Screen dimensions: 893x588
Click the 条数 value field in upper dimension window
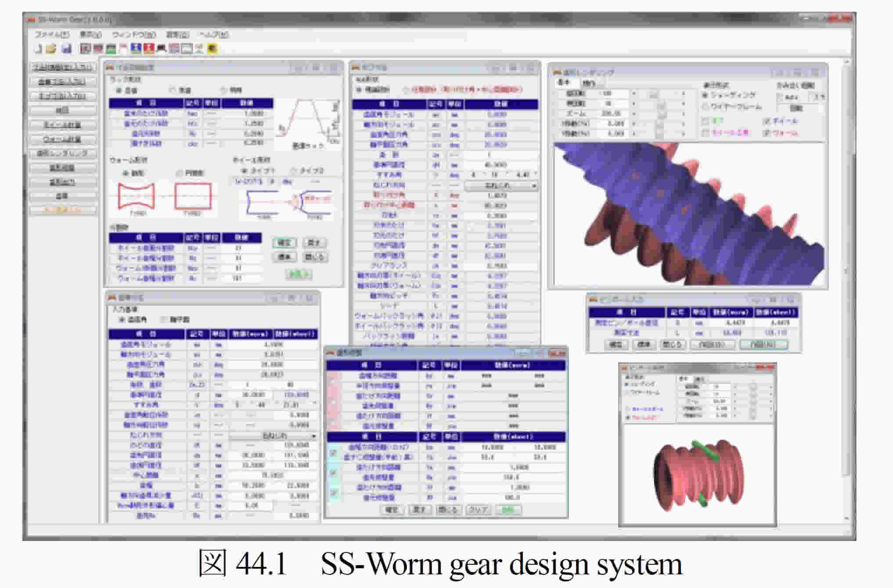[501, 155]
